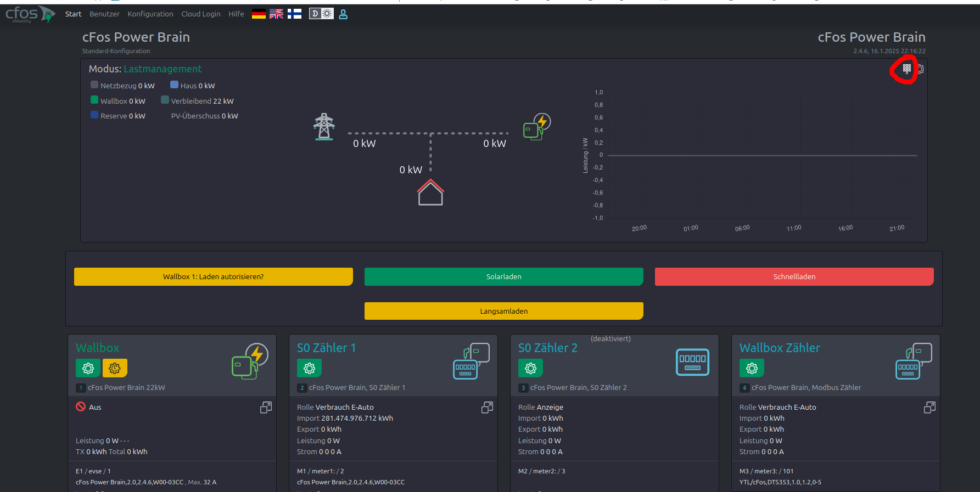Click 'TX 0 kWh Total 0 kWh' text
This screenshot has height=492, width=980.
pyautogui.click(x=111, y=452)
